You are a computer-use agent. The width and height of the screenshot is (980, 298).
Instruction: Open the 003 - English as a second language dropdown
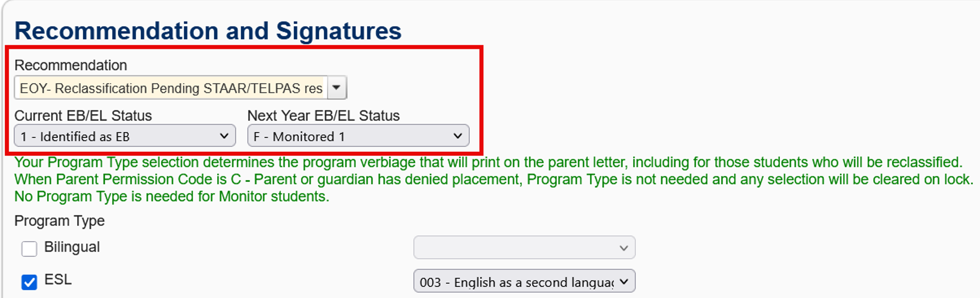click(524, 282)
